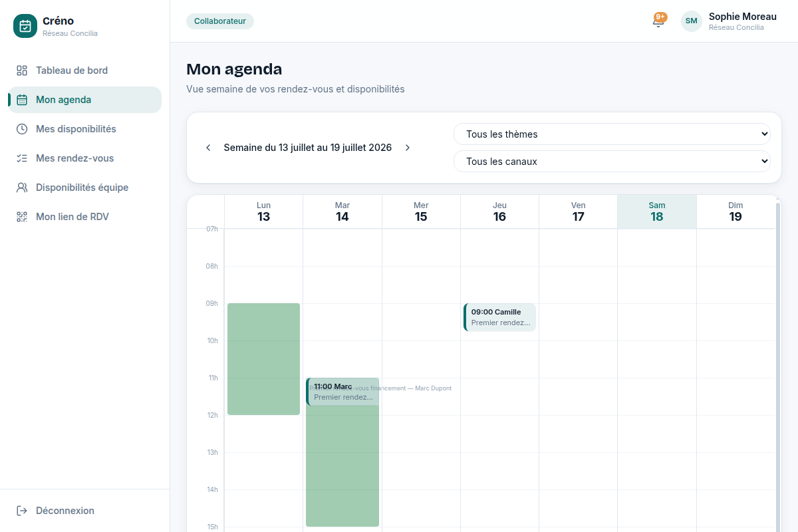Click the Mes rendez-vous checklist icon

coord(22,158)
